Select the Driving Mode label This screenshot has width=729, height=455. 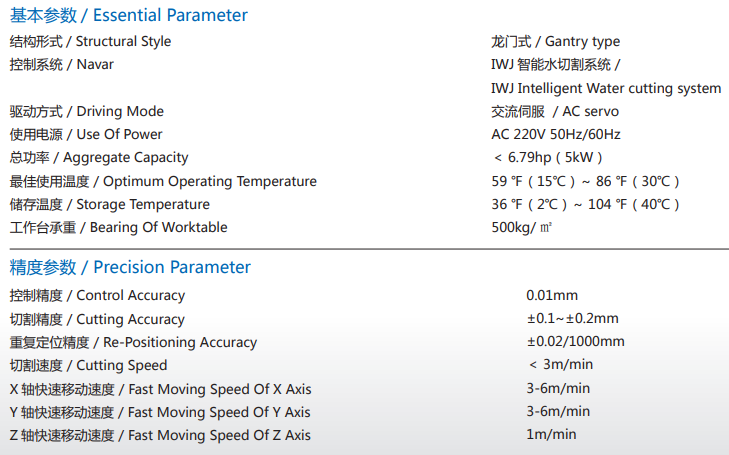click(x=87, y=112)
